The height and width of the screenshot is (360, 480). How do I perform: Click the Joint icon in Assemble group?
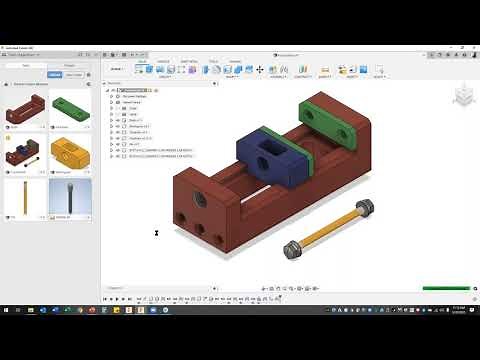284,69
